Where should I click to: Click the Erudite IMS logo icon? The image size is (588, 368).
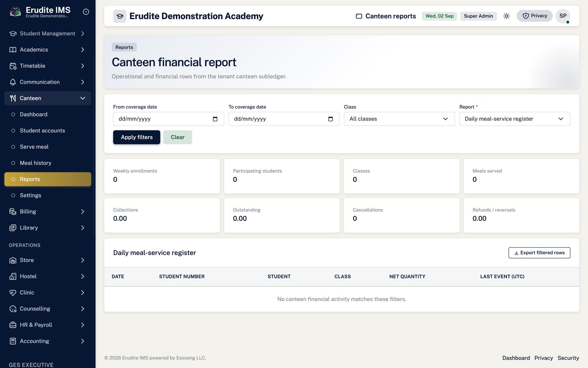click(15, 12)
